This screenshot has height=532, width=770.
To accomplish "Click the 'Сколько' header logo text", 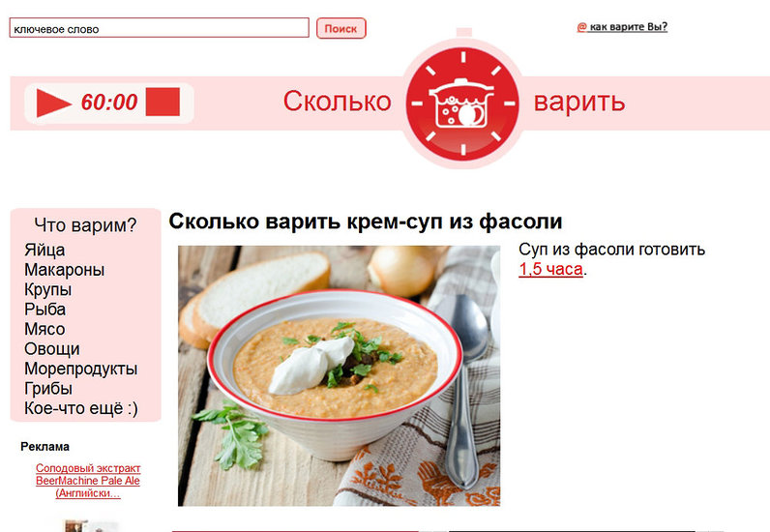I will 338,102.
